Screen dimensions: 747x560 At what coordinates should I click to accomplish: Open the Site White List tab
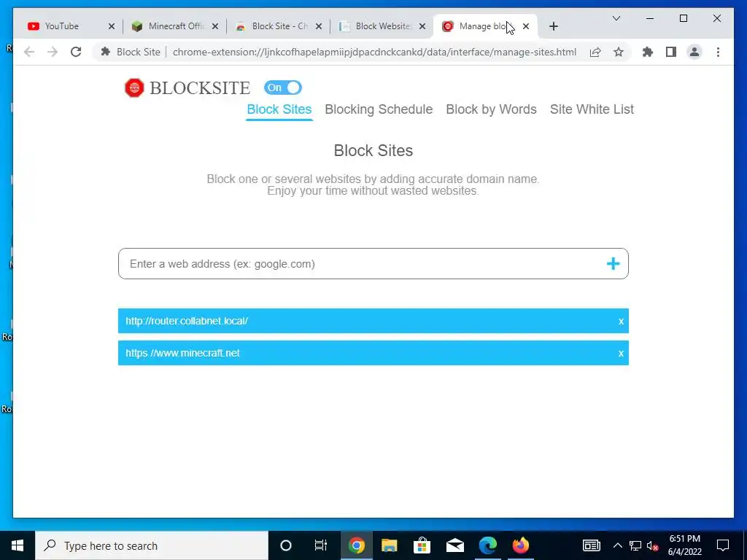pos(592,109)
